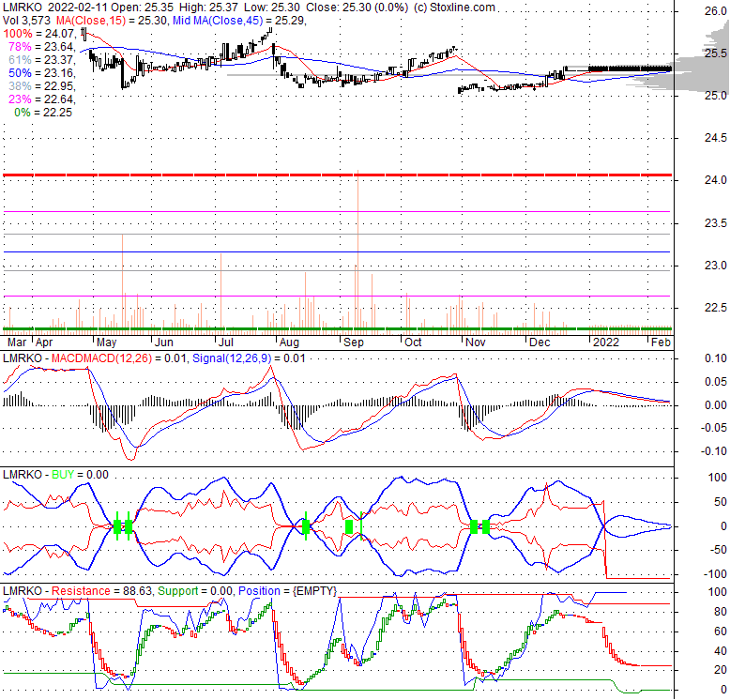This screenshot has width=730, height=700.
Task: Click the (c) Stoxline.com credit text
Action: point(454,8)
